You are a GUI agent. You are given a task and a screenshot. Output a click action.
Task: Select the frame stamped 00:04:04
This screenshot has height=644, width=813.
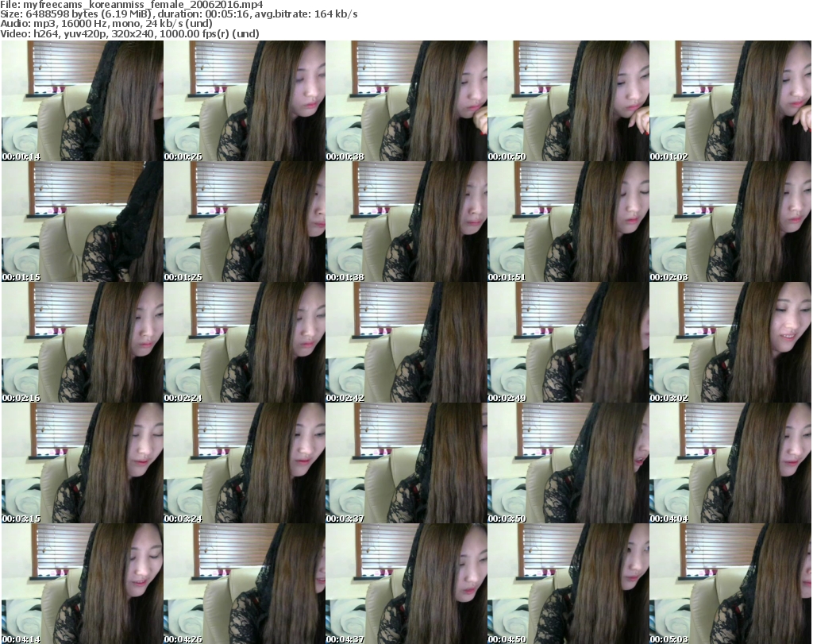click(730, 463)
